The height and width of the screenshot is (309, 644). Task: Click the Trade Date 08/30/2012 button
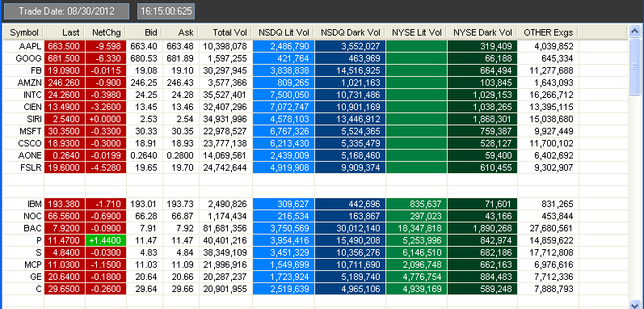(x=66, y=11)
